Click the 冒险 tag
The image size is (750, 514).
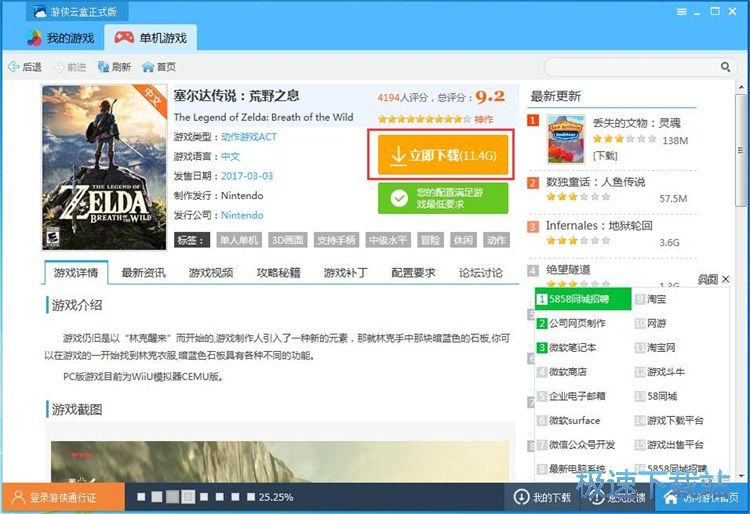pos(430,240)
